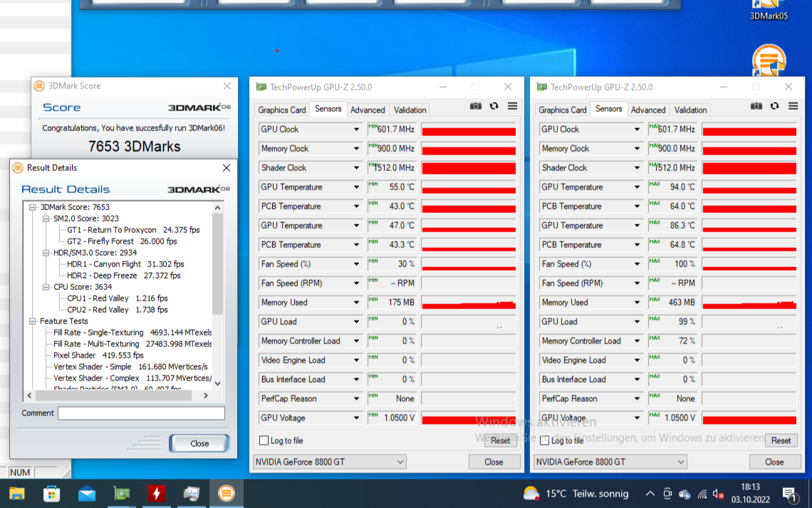Switch to Advanced tab in left GPU-Z
Image resolution: width=812 pixels, height=508 pixels.
(367, 110)
